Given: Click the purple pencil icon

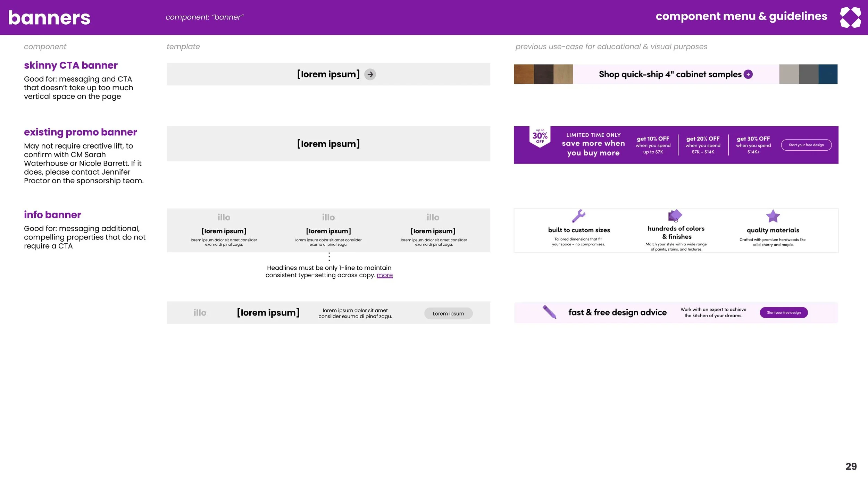Looking at the screenshot, I should click(x=549, y=312).
